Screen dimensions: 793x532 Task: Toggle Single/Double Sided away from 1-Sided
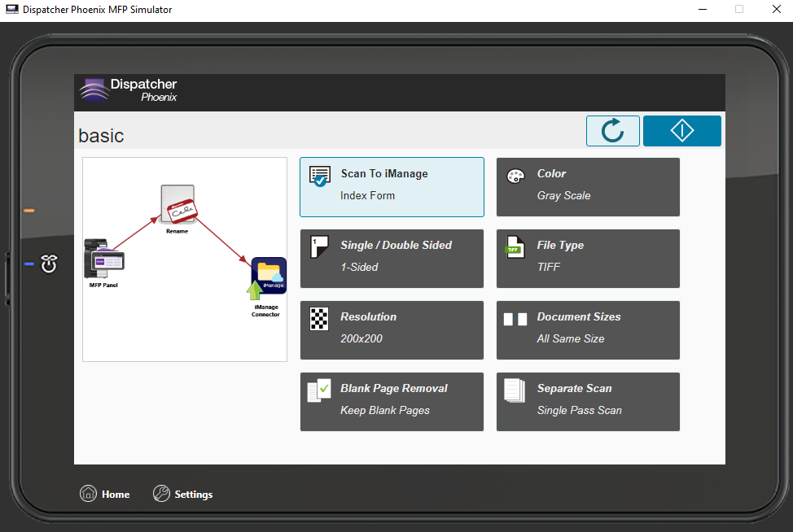392,259
